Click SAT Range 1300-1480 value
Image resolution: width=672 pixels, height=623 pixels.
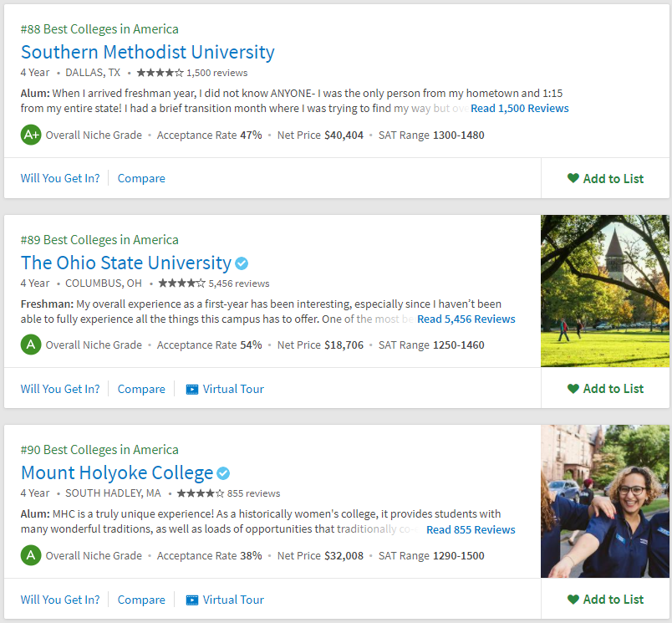click(459, 135)
